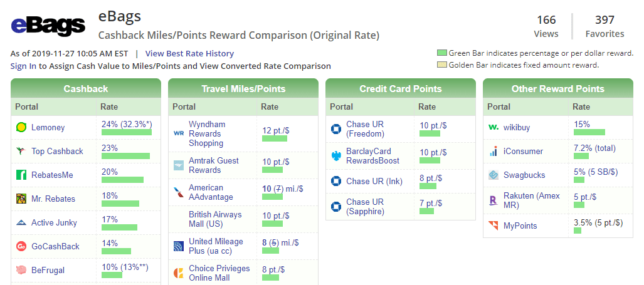Image resolution: width=644 pixels, height=285 pixels.
Task: Click the GoCashBack red circle icon
Action: click(x=21, y=246)
